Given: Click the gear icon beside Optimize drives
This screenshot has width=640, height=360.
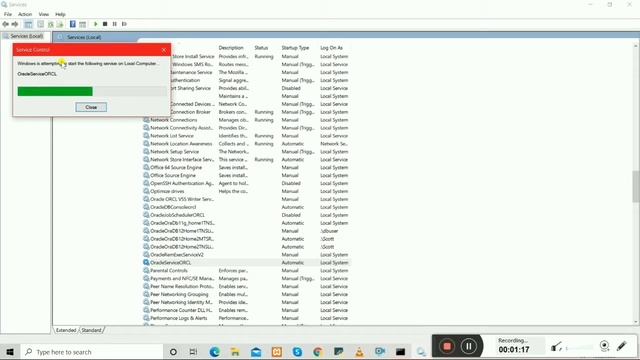Looking at the screenshot, I should click(x=146, y=191).
